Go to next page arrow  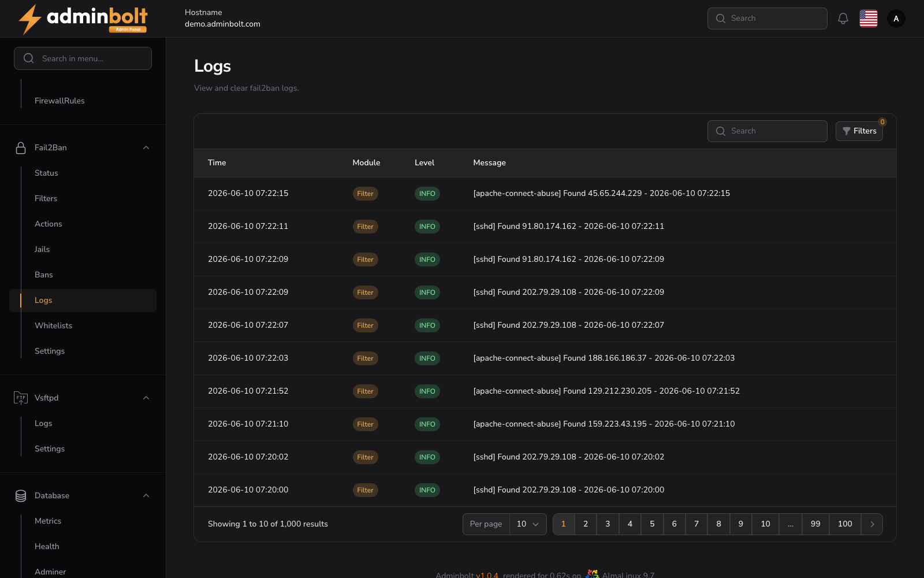pyautogui.click(x=872, y=524)
